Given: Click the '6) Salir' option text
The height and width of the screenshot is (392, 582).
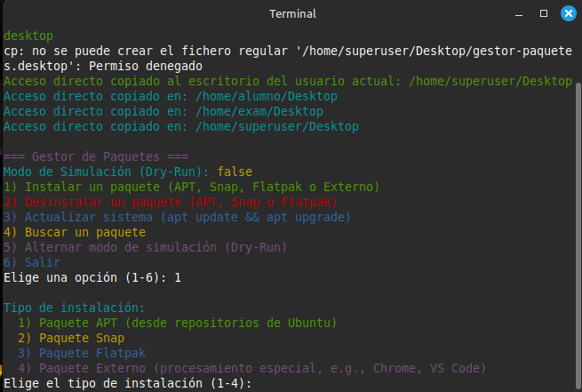Looking at the screenshot, I should click(32, 262).
